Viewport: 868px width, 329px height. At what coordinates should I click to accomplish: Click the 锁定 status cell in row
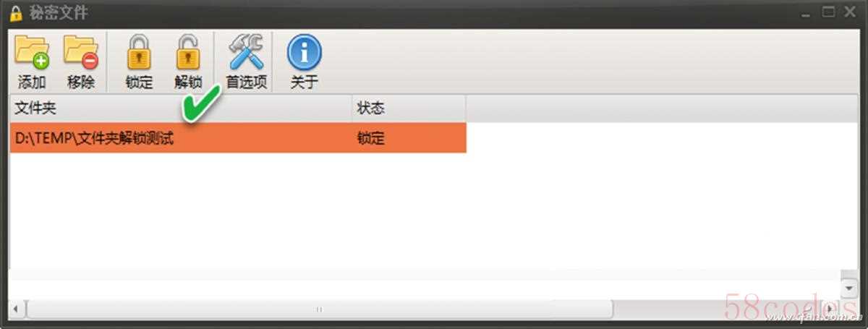409,138
